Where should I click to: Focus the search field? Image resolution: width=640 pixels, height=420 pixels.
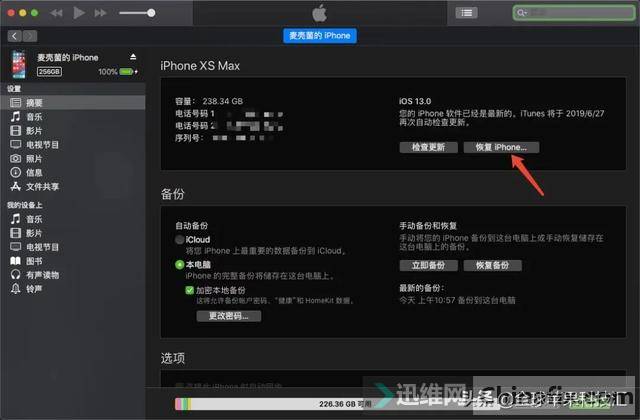coord(573,13)
